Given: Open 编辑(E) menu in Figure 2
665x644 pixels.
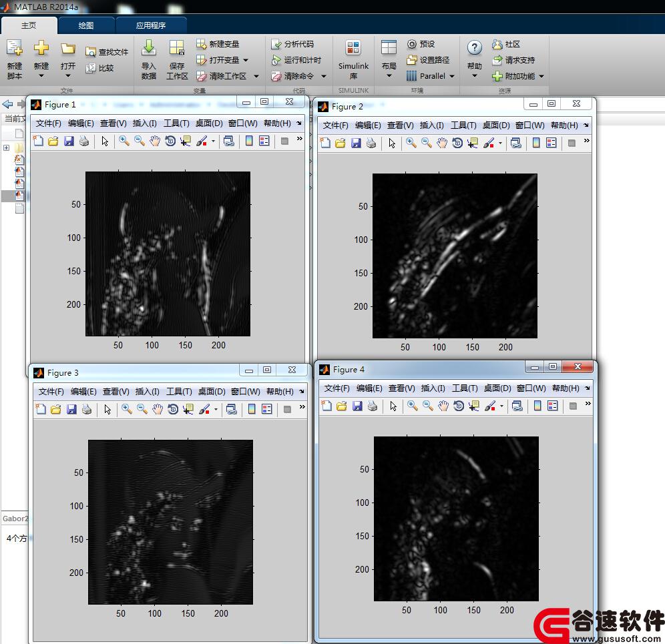Looking at the screenshot, I should 368,125.
